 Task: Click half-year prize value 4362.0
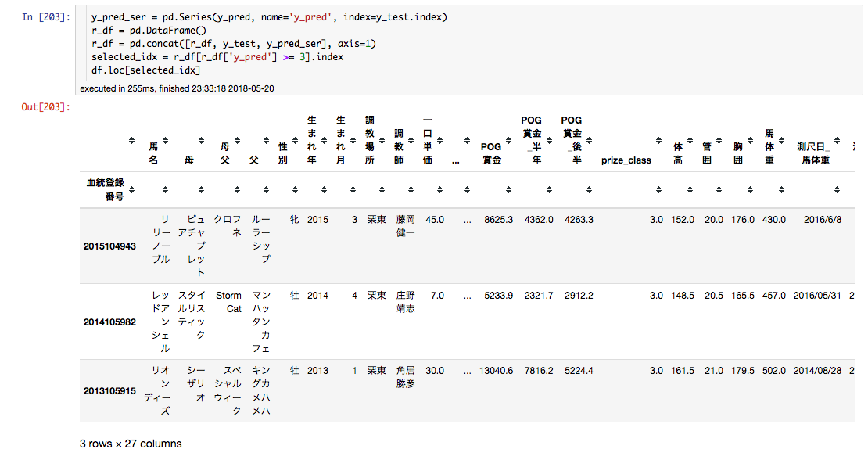[539, 220]
